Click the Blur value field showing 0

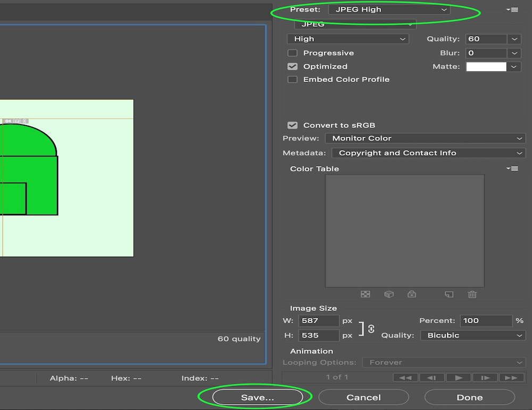(486, 53)
